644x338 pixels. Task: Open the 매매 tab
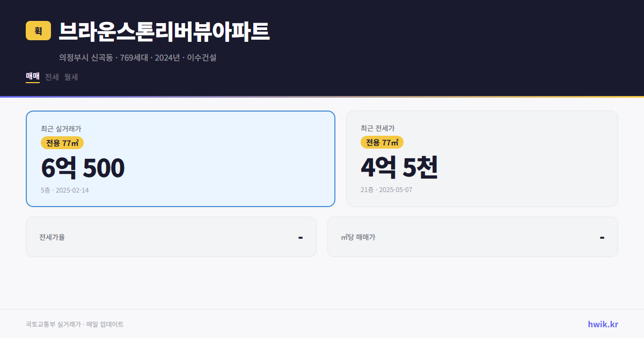point(32,77)
